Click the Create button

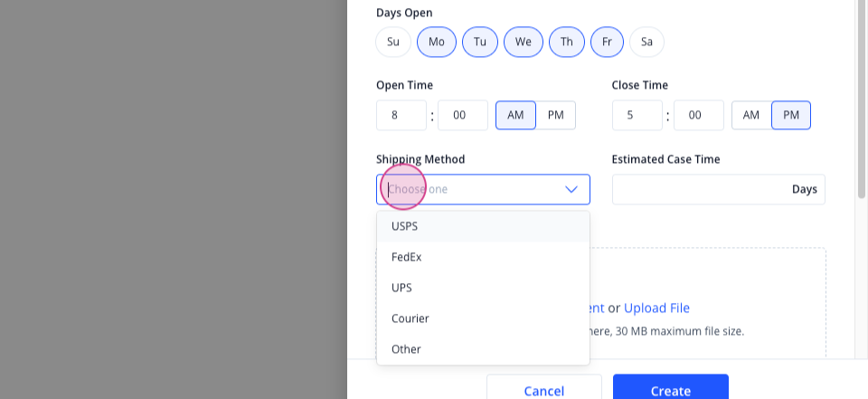click(670, 390)
